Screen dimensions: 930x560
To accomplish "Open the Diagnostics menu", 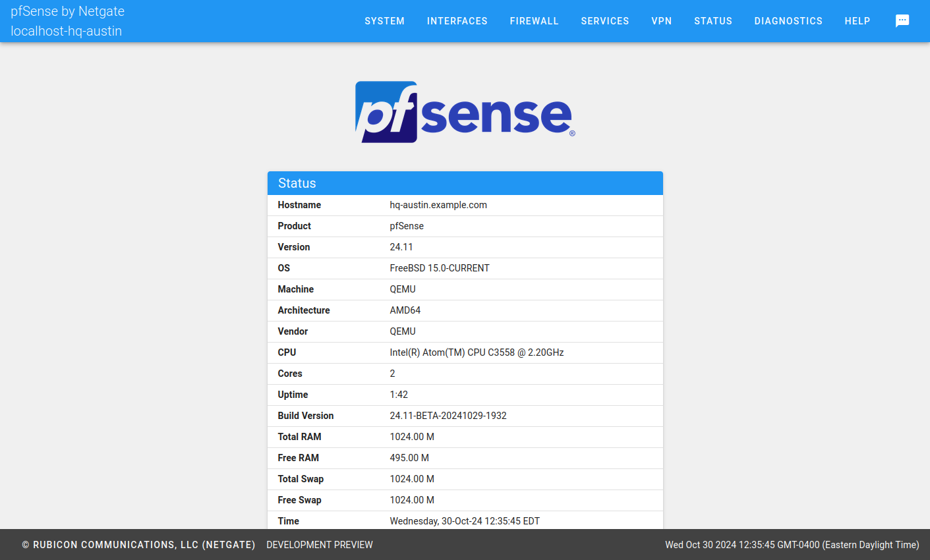I will tap(788, 21).
